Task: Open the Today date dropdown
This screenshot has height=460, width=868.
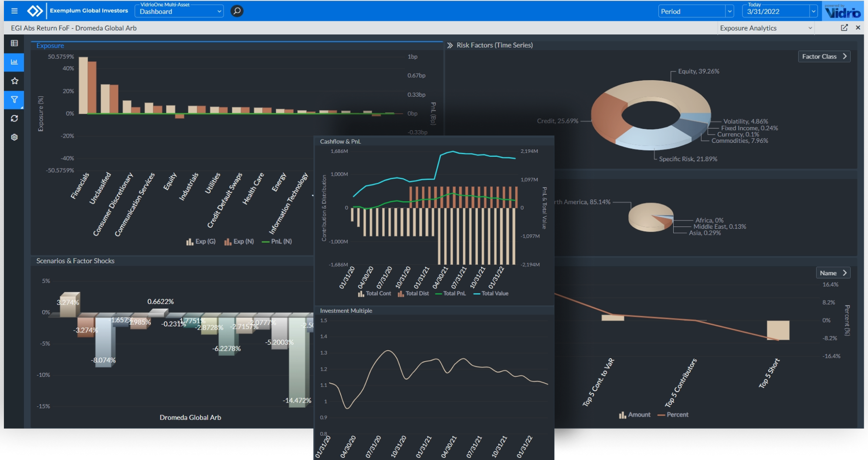Action: [779, 11]
